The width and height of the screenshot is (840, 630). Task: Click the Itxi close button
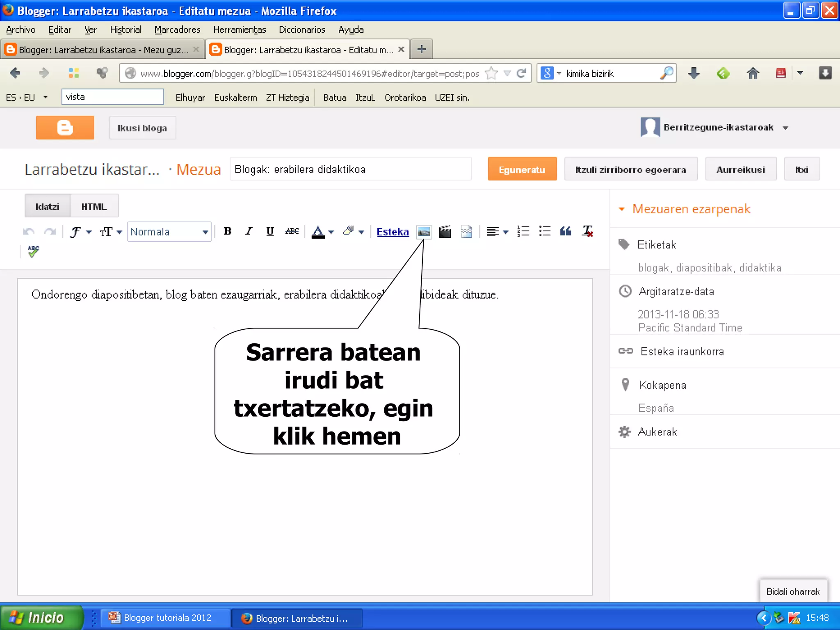[x=801, y=169]
